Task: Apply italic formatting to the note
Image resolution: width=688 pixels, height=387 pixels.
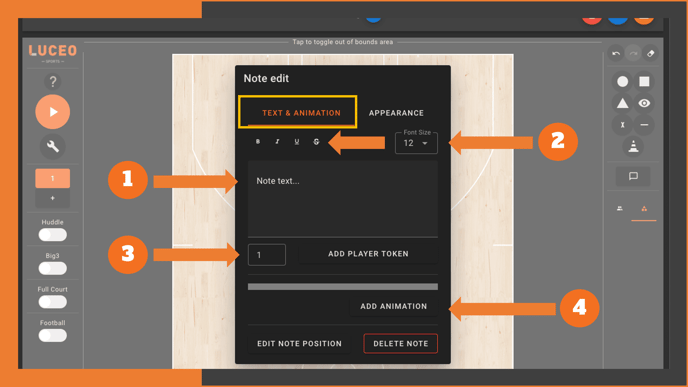Action: (x=277, y=141)
